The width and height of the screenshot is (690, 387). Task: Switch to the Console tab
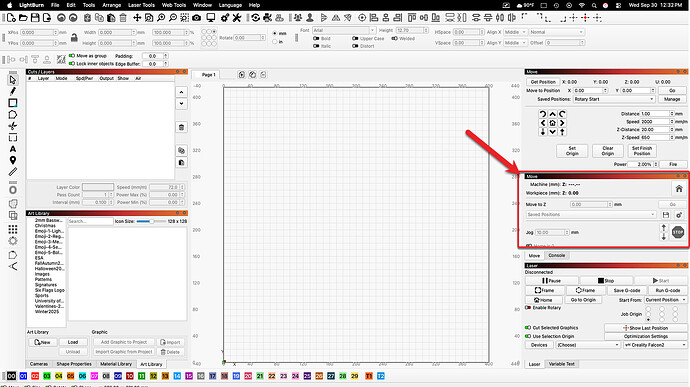point(556,255)
